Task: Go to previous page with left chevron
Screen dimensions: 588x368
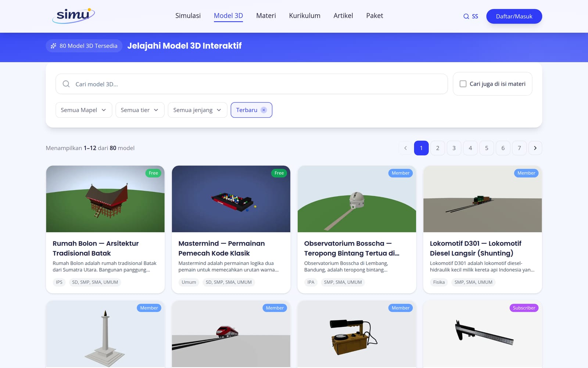Action: click(x=405, y=148)
